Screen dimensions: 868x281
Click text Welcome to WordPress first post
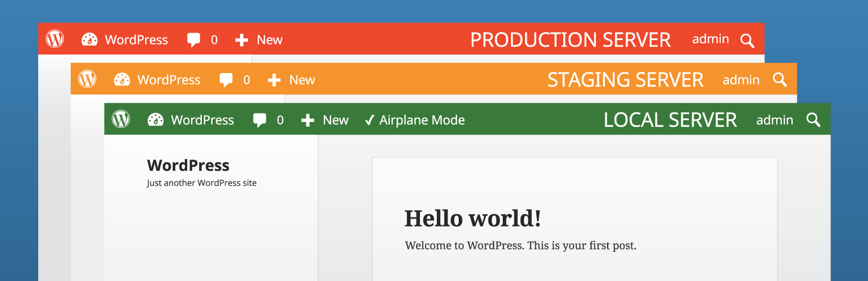(x=521, y=246)
